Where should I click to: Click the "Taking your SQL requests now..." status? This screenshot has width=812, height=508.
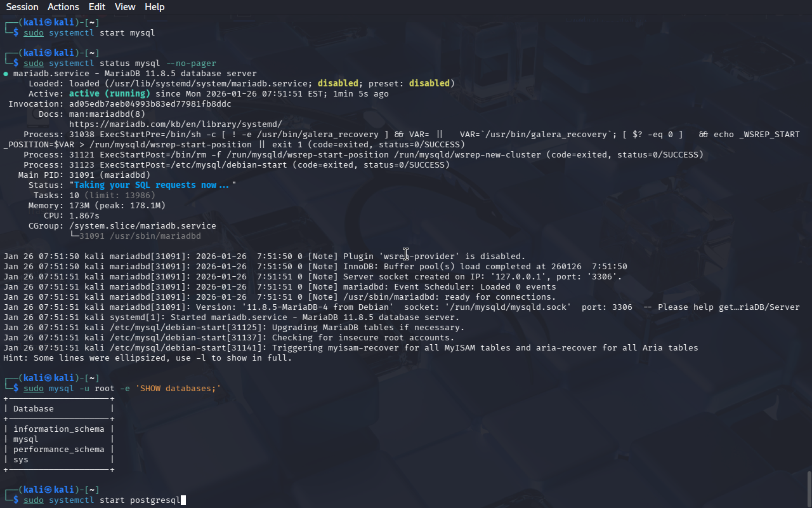152,185
